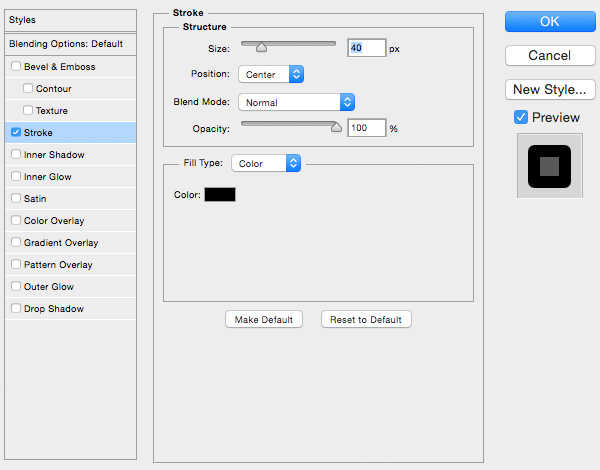Screen dimensions: 600x470
Task: Click the New Style... button
Action: [x=550, y=90]
